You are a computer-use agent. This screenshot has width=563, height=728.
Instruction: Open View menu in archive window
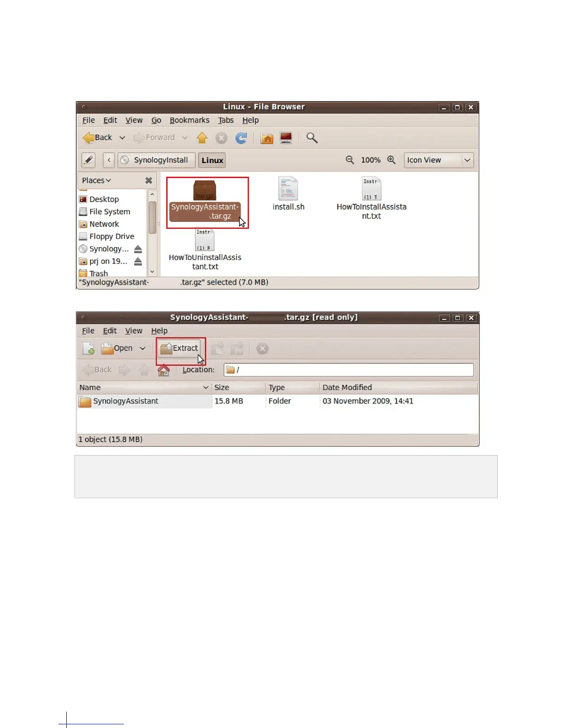click(133, 330)
